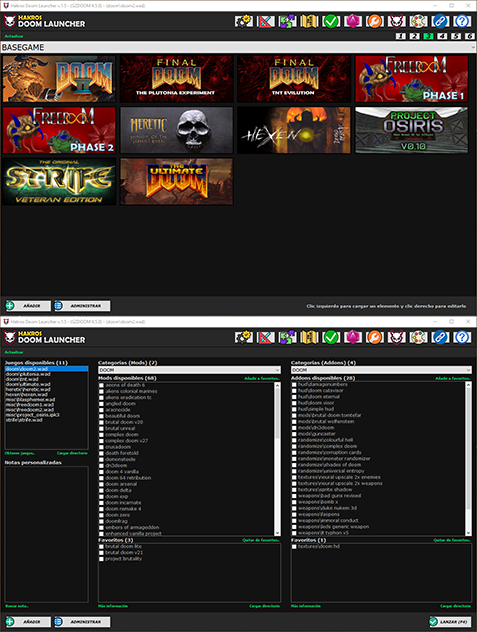This screenshot has height=632, width=477.
Task: Click orange wrench icon in thumbnail-view window toolbar
Action: (375, 21)
